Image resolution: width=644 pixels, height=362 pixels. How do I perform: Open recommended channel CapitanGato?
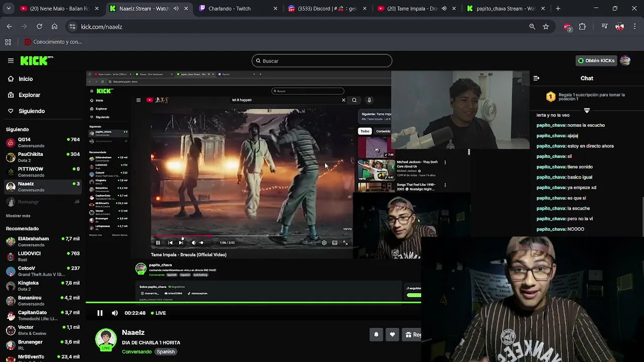coord(43,315)
